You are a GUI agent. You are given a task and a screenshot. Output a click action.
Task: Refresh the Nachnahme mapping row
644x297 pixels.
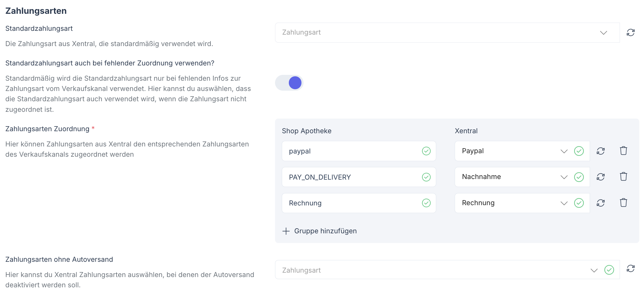point(601,177)
